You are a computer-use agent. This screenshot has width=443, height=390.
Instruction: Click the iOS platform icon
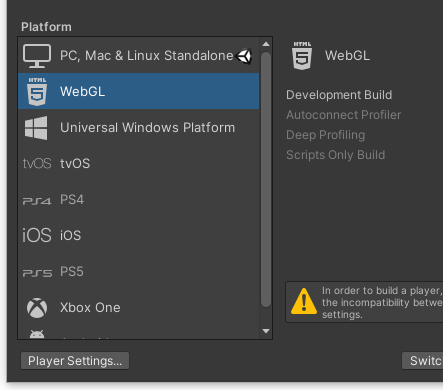click(x=37, y=235)
